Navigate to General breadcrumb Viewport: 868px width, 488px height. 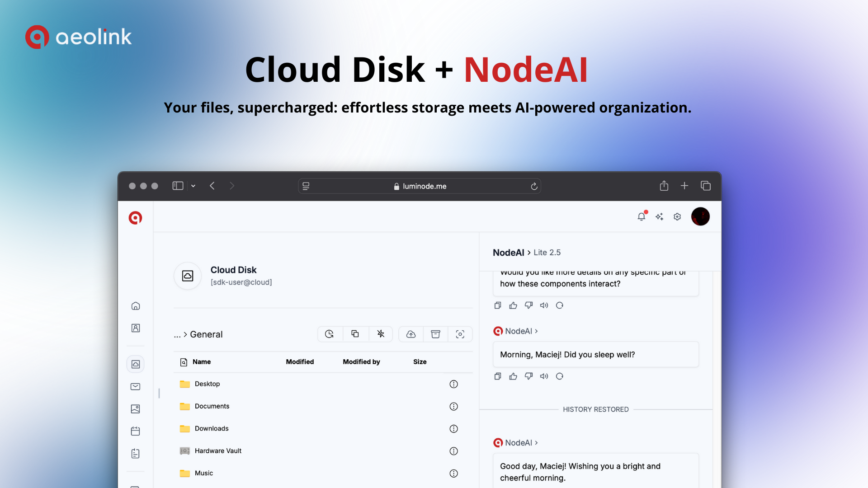tap(206, 334)
